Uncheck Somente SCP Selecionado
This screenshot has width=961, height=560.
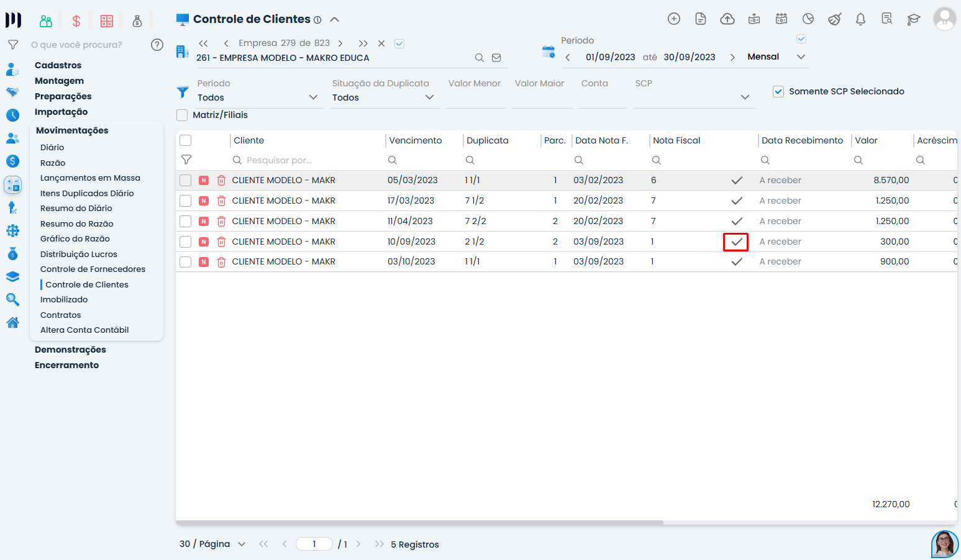(x=778, y=92)
